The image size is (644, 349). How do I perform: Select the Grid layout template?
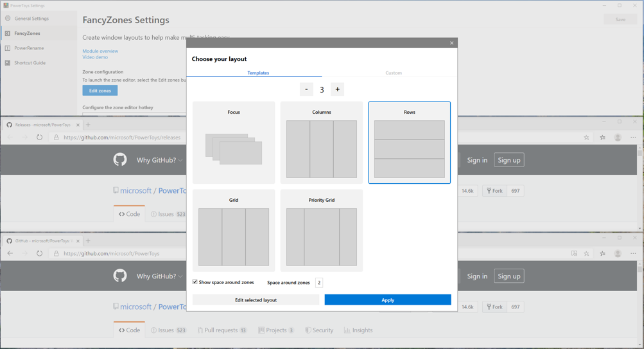(x=234, y=231)
